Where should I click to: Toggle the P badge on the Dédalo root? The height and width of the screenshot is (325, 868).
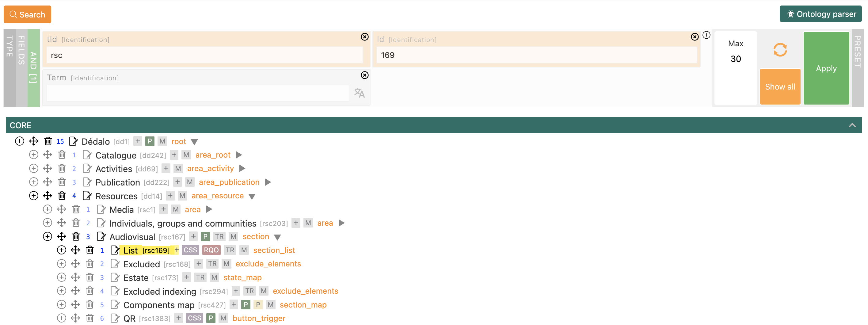coord(150,141)
